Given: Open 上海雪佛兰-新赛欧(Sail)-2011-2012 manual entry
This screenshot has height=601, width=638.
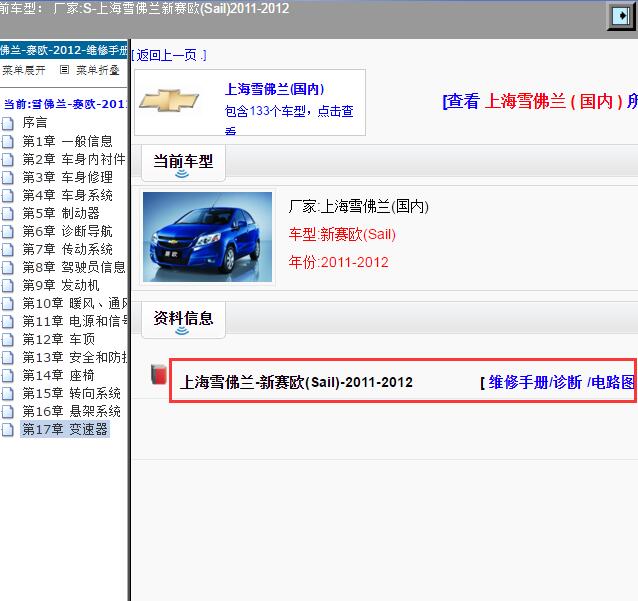Looking at the screenshot, I should (x=296, y=382).
